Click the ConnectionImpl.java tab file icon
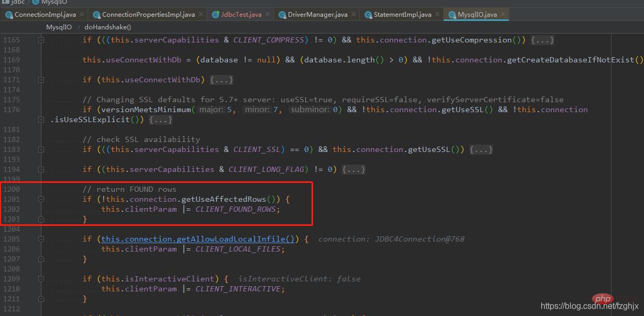644x316 pixels. [x=9, y=15]
